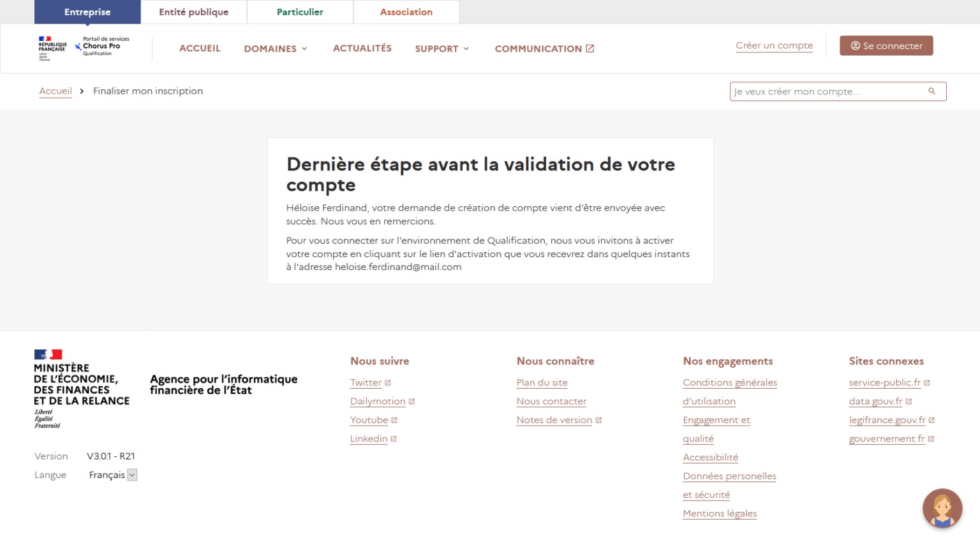Click the Créer un compte link
Viewport: 980px width, 547px height.
point(774,46)
